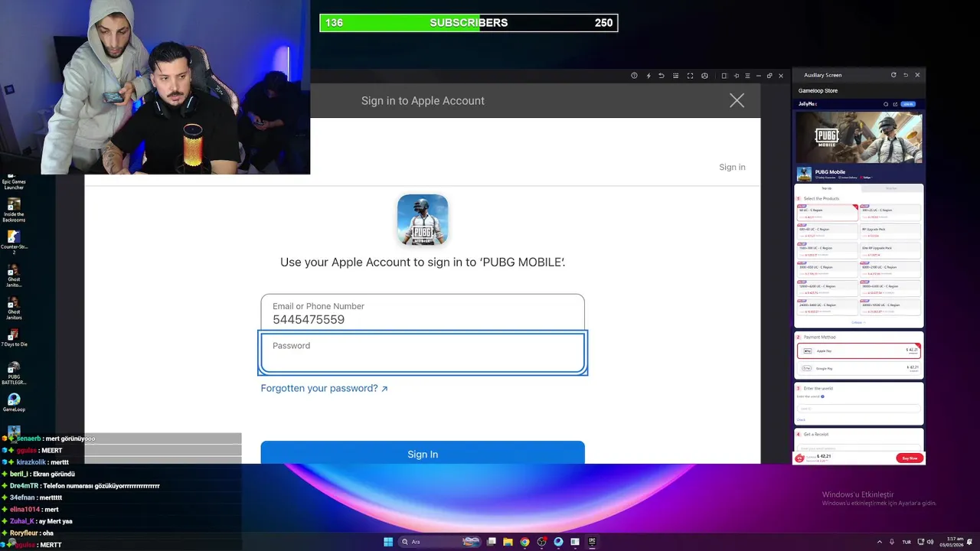Select the 1500+300 UC - C Region product
Screen dimensions: 980x551
tap(827, 250)
